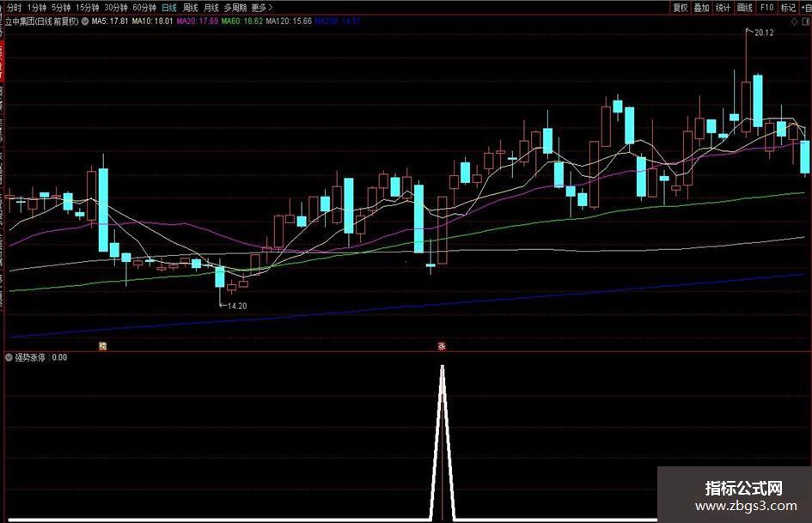The image size is (812, 523).
Task: Click the event marker beneath the early large candle
Action: [x=102, y=346]
